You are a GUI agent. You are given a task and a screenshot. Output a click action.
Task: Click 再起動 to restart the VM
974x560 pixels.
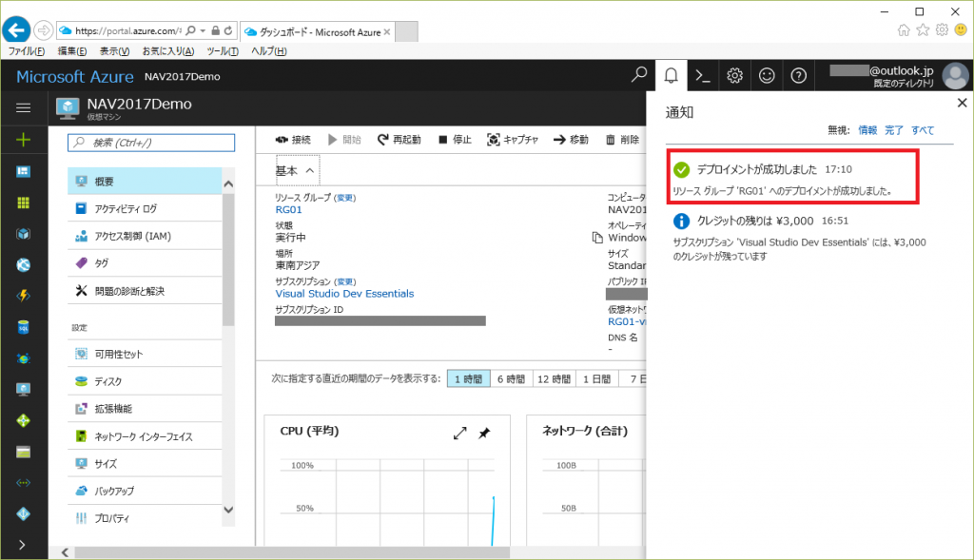[399, 140]
